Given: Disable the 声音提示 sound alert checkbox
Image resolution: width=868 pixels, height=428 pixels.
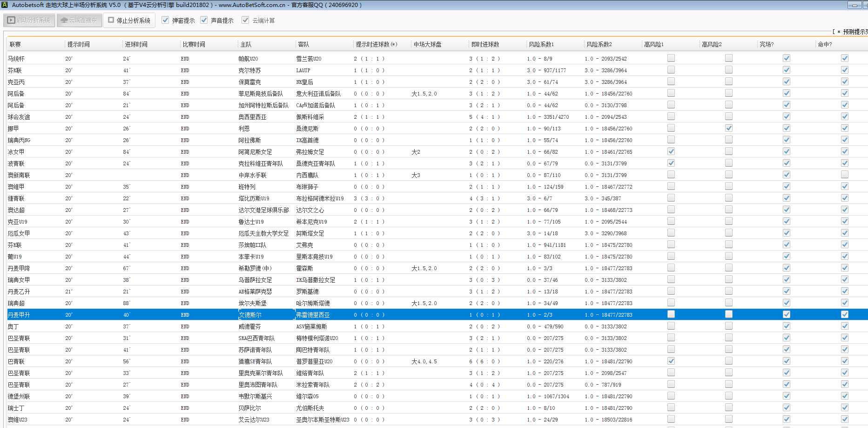Looking at the screenshot, I should click(x=204, y=20).
